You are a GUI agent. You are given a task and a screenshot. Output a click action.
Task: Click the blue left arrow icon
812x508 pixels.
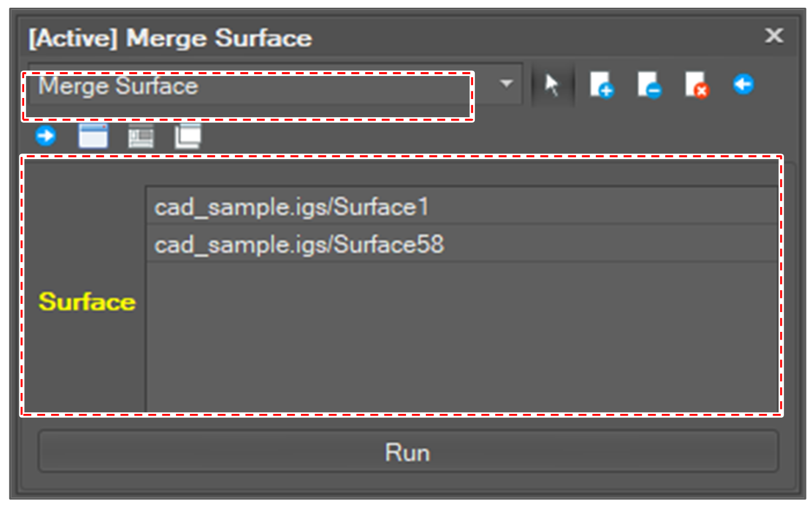tap(743, 85)
